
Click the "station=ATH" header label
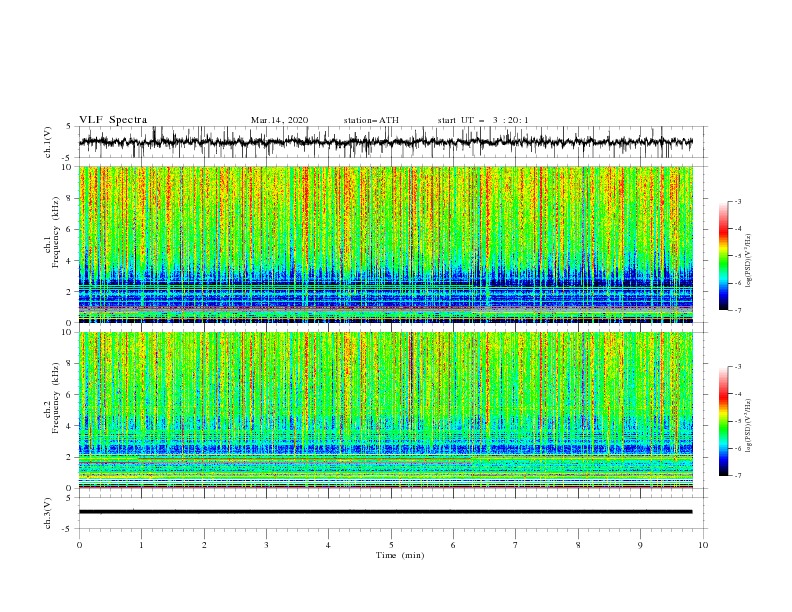coord(371,120)
